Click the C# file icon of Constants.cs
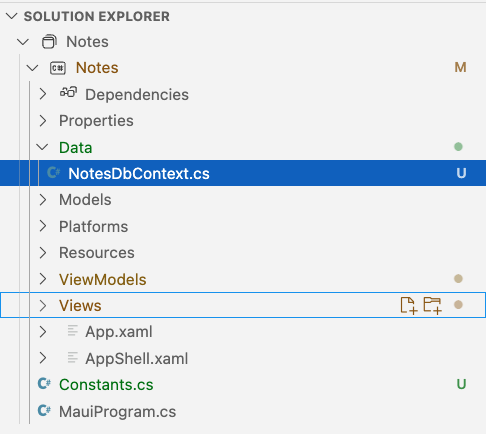The image size is (486, 434). [44, 384]
